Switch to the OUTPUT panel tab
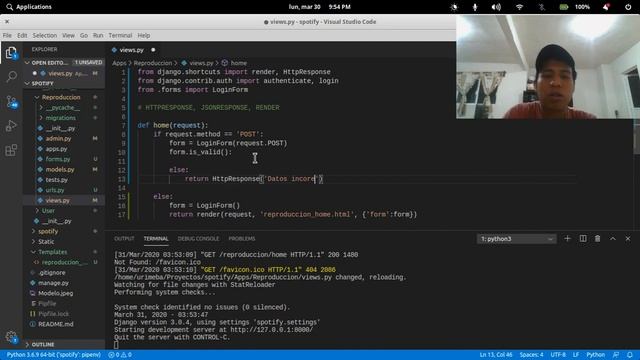The height and width of the screenshot is (360, 640). click(x=124, y=239)
